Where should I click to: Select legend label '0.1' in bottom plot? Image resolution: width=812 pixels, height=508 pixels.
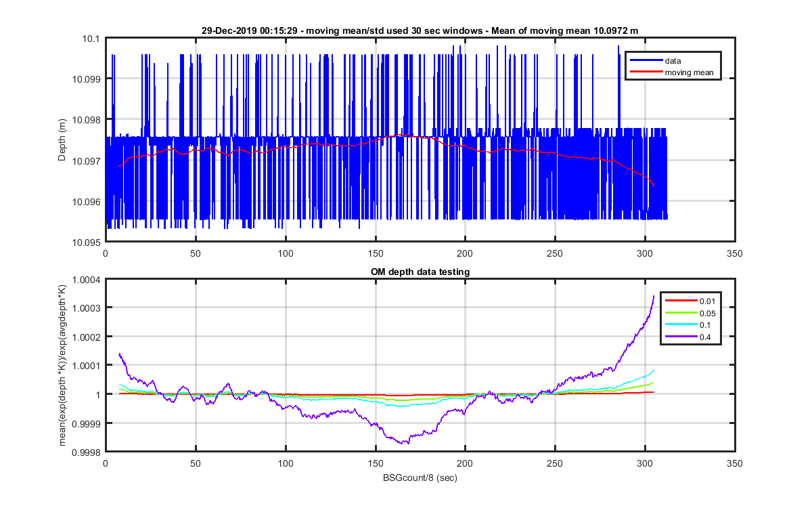[706, 324]
